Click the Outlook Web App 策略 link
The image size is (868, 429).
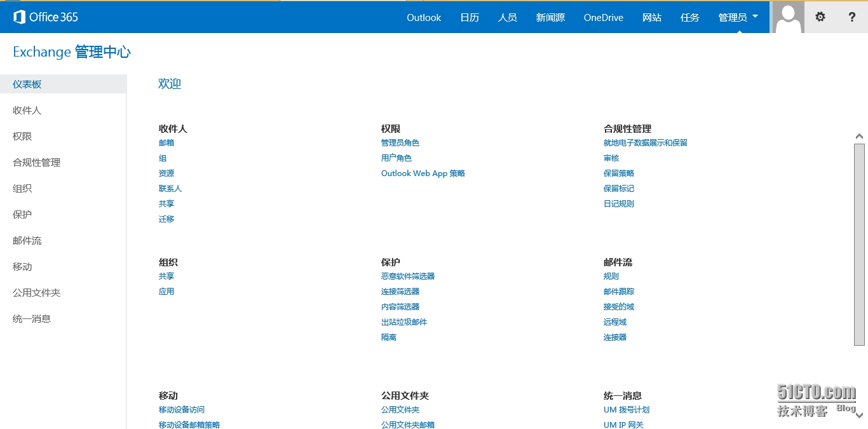(423, 174)
